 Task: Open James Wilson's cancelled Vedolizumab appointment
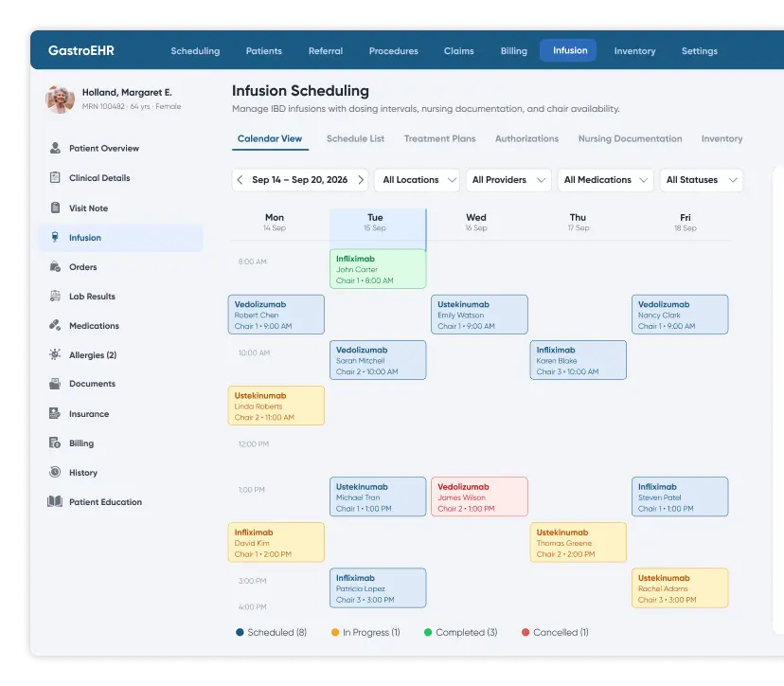tap(479, 496)
